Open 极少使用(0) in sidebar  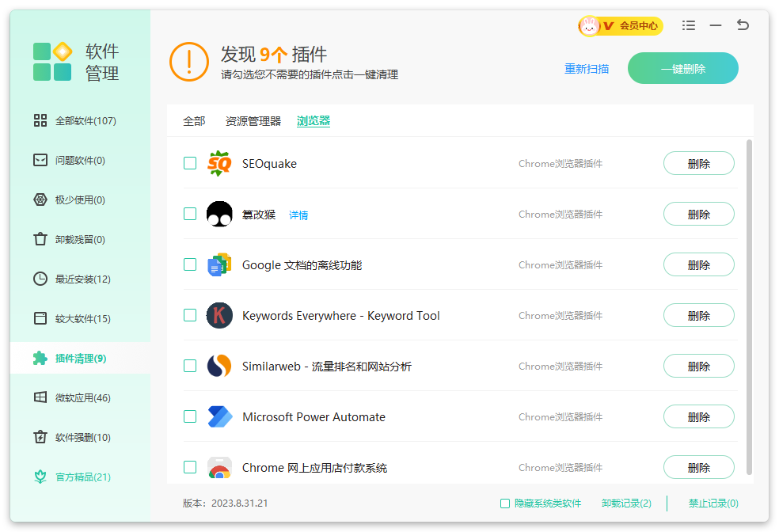point(80,199)
